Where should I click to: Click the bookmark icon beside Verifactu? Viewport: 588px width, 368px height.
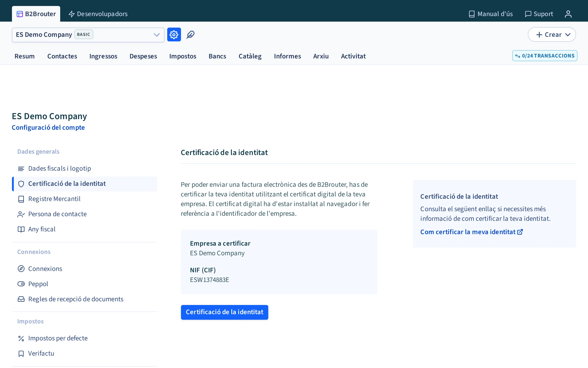click(x=21, y=354)
